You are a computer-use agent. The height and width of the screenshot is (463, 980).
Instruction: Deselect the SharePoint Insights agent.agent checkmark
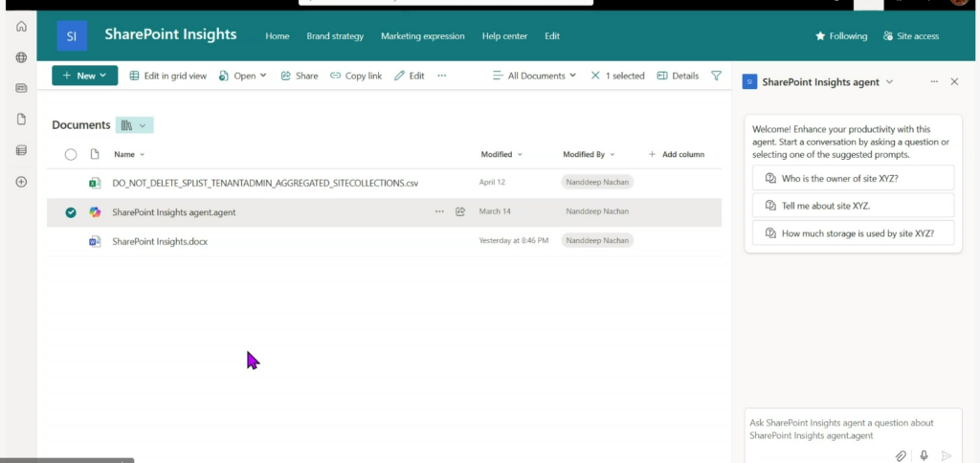coord(71,212)
